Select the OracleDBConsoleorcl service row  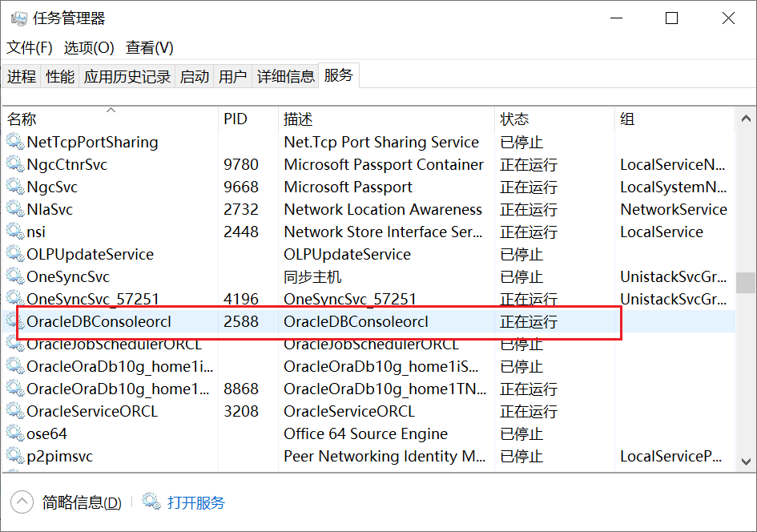coord(320,322)
